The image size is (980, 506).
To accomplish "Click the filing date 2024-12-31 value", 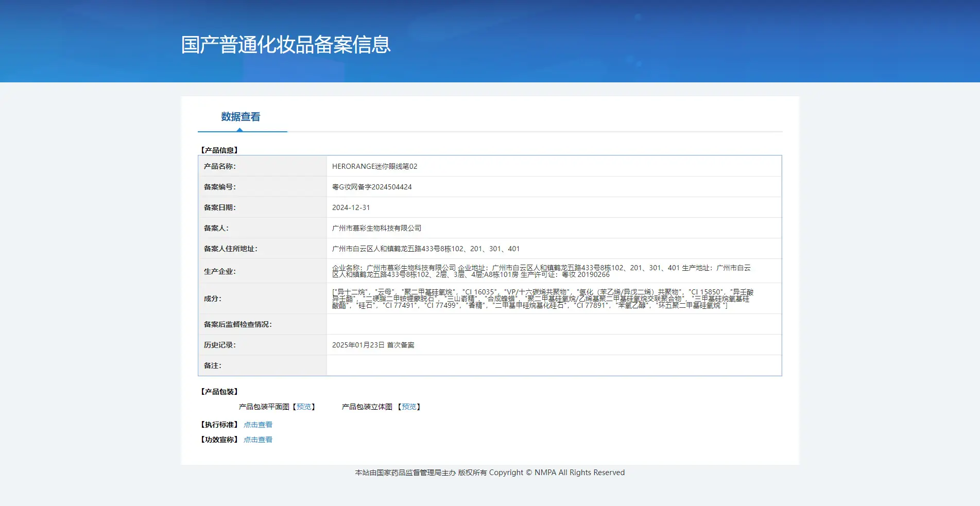I will click(351, 207).
